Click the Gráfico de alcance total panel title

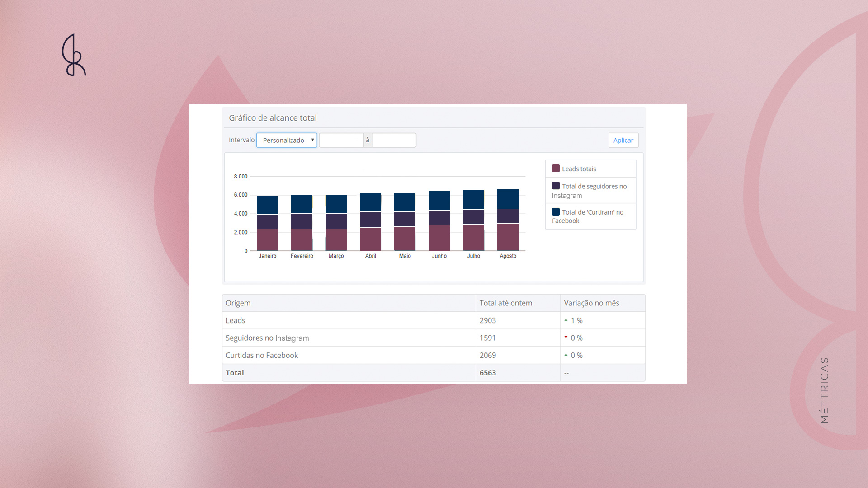click(273, 118)
